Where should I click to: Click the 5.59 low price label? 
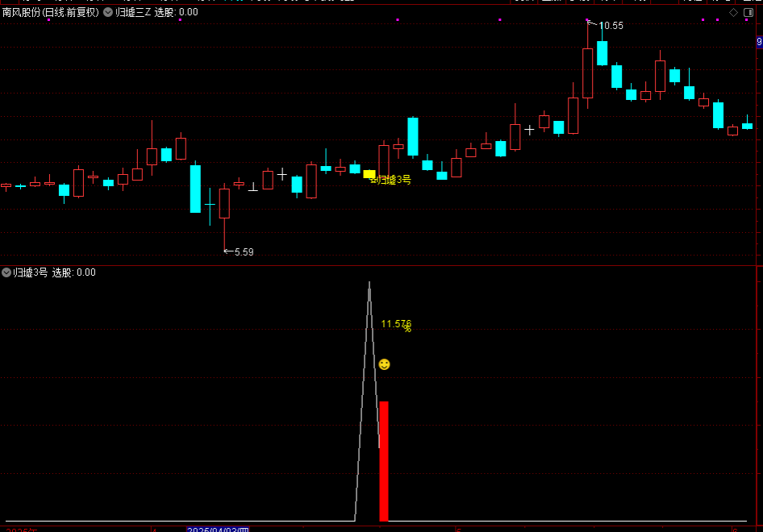[x=244, y=252]
